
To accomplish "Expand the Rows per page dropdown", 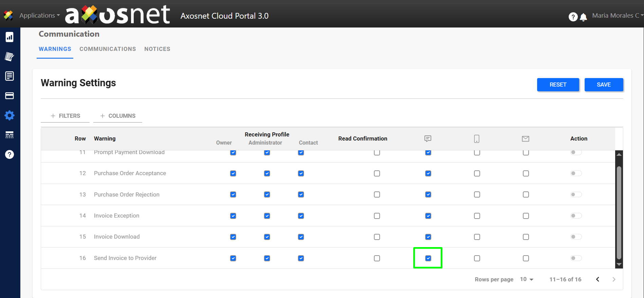I will pos(527,279).
